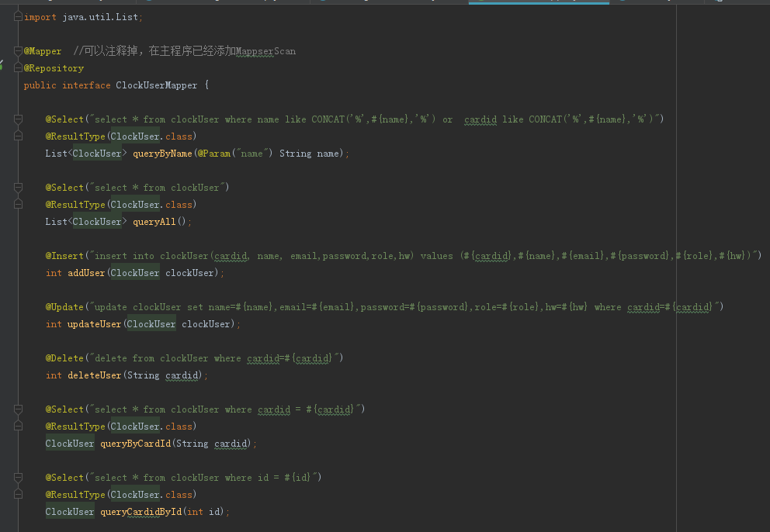Click the interface keyword
Viewport: 770px width, 532px height.
(x=86, y=85)
